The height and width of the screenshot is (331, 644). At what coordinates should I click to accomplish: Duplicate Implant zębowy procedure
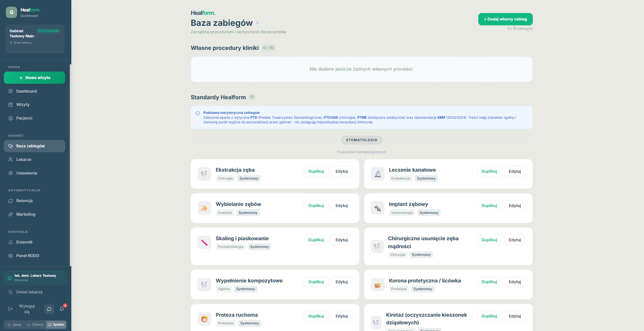click(489, 206)
